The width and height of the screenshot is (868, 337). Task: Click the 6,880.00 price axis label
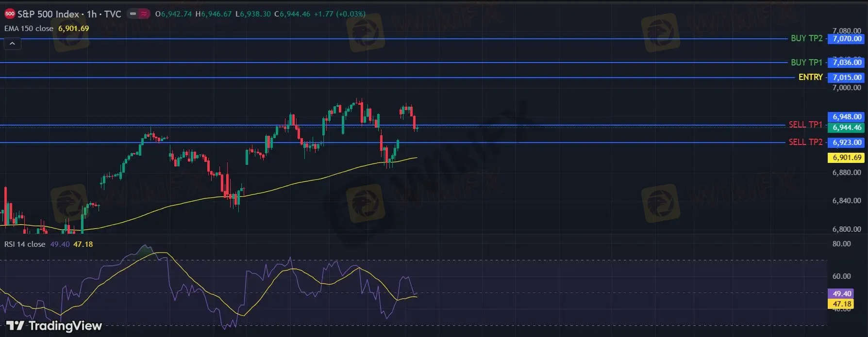point(847,173)
